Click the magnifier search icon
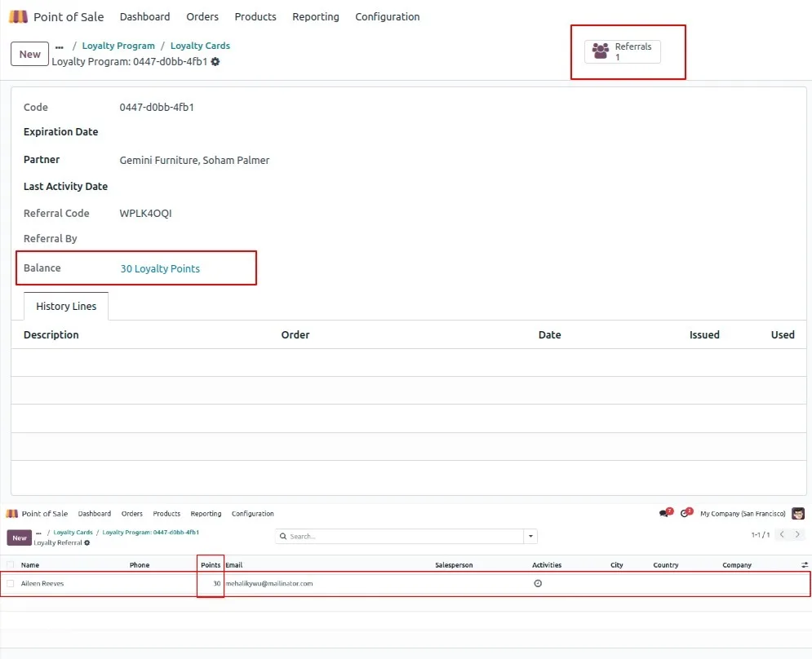 [x=283, y=537]
